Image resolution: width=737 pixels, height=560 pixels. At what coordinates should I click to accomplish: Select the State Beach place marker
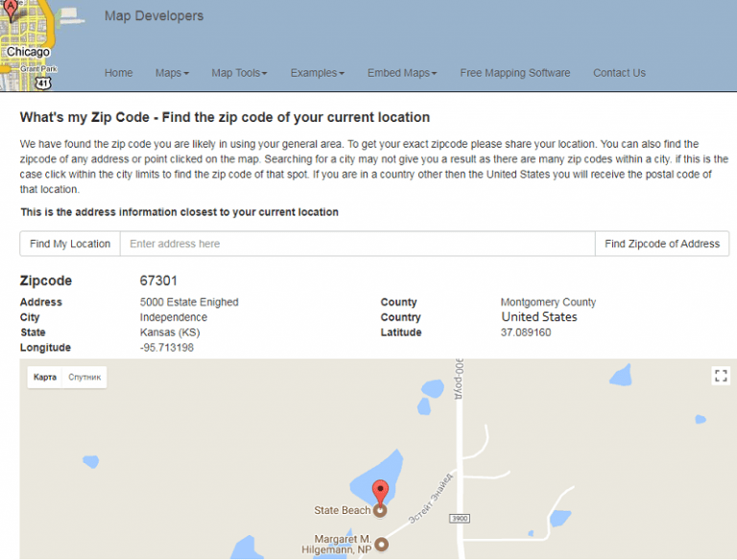[x=380, y=511]
